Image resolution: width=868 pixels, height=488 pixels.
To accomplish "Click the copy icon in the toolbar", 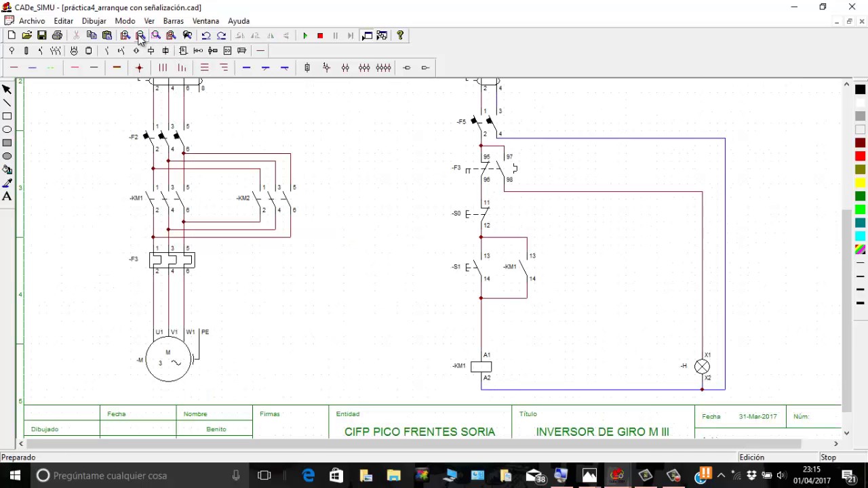I will click(92, 35).
